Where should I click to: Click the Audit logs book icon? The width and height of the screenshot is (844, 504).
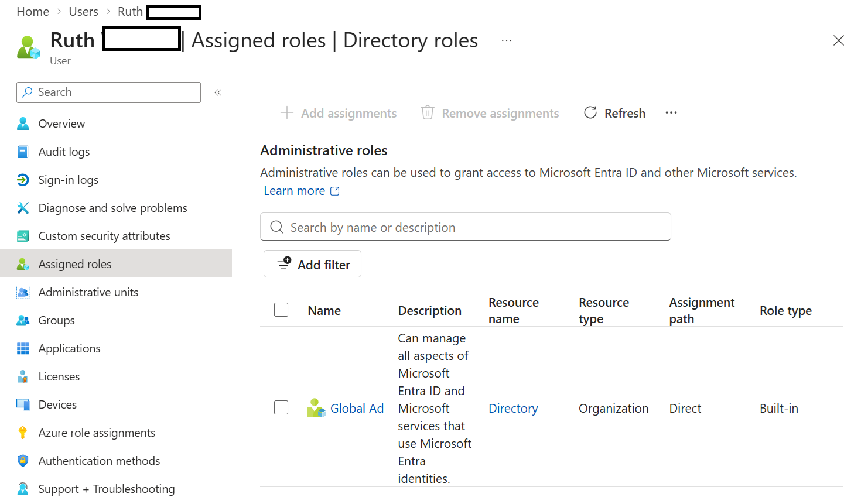click(23, 152)
